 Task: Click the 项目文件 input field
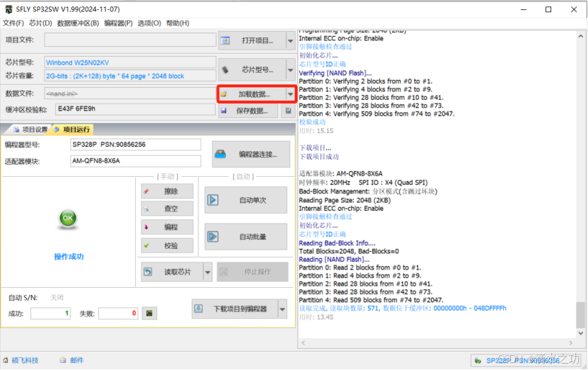click(x=130, y=40)
